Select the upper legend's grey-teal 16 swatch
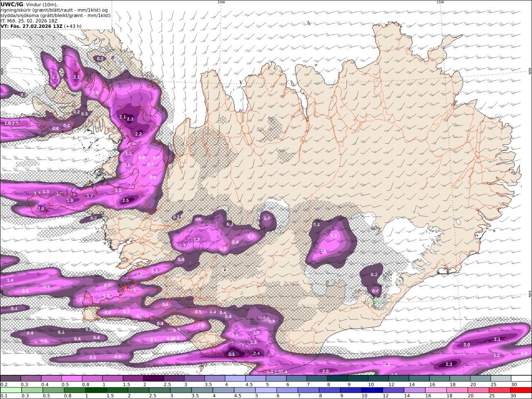 pyautogui.click(x=440, y=379)
